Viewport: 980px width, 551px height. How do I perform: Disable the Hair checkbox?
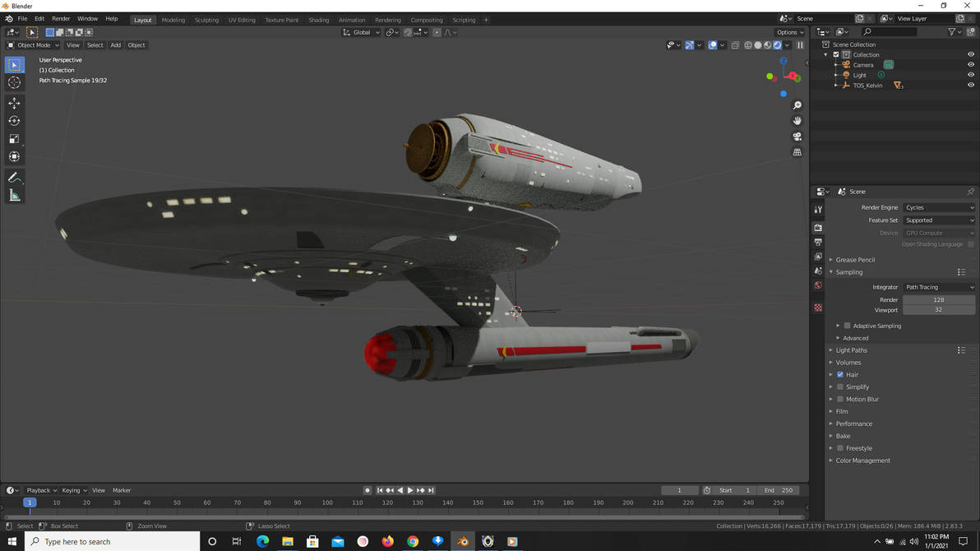840,375
